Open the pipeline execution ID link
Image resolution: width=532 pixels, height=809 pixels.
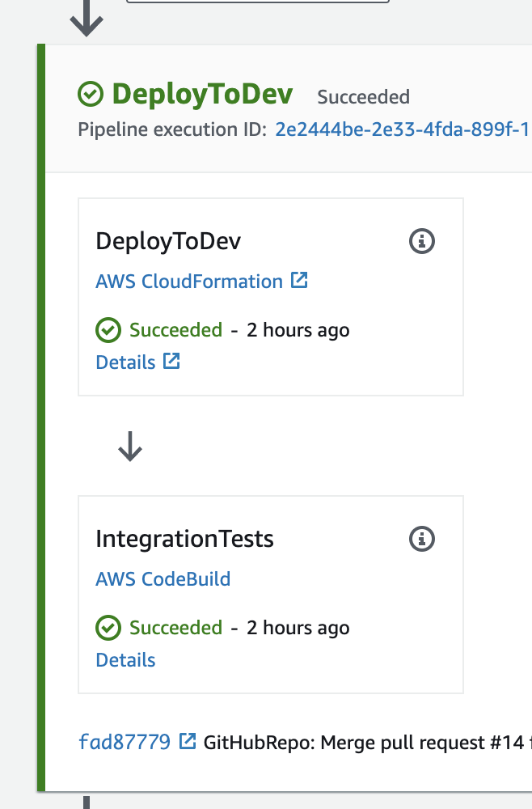point(403,129)
